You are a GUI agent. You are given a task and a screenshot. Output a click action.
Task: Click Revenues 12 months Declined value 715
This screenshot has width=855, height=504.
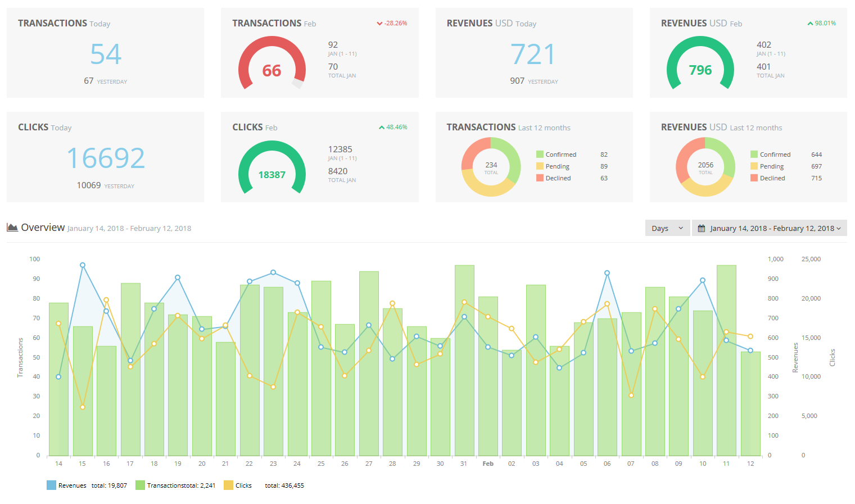pyautogui.click(x=817, y=178)
